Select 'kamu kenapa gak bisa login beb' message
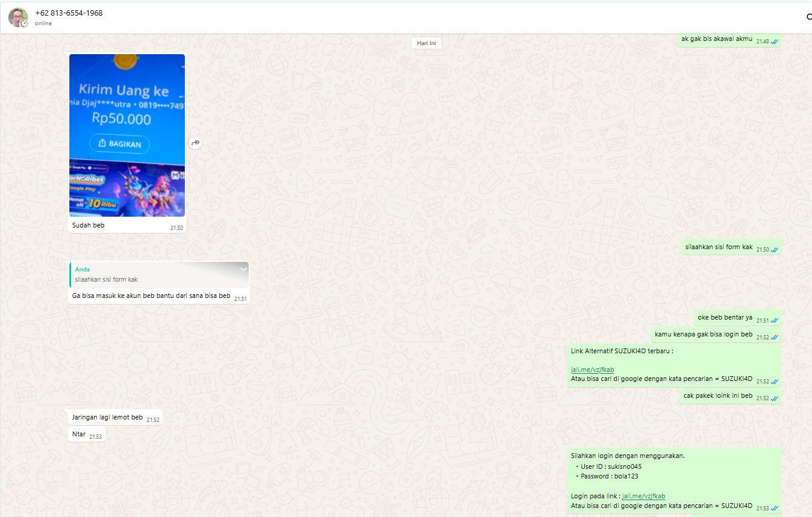This screenshot has width=812, height=517. pos(704,334)
